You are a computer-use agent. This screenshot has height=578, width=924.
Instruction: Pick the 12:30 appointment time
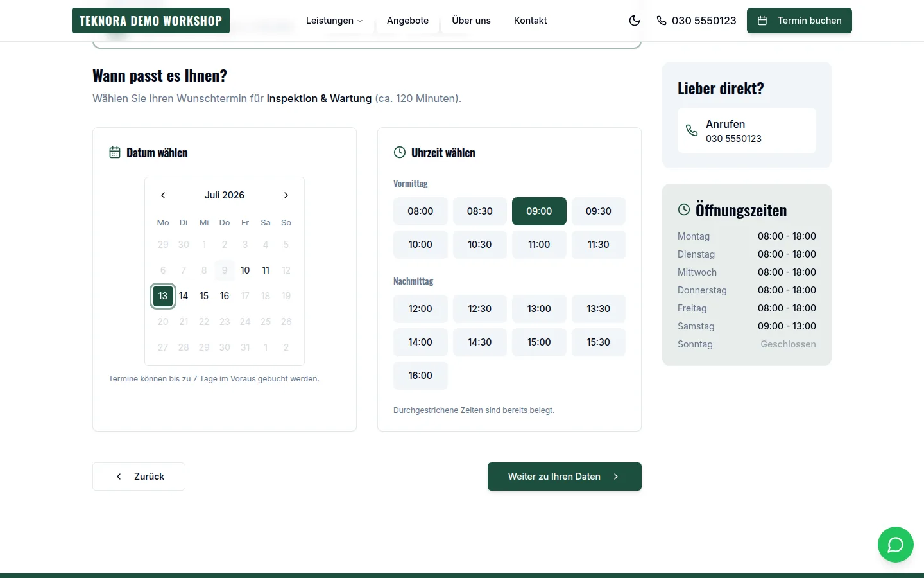click(480, 309)
